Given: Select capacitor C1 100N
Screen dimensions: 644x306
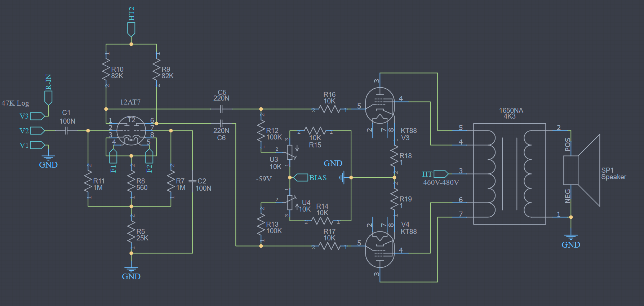Looking at the screenshot, I should coord(66,130).
